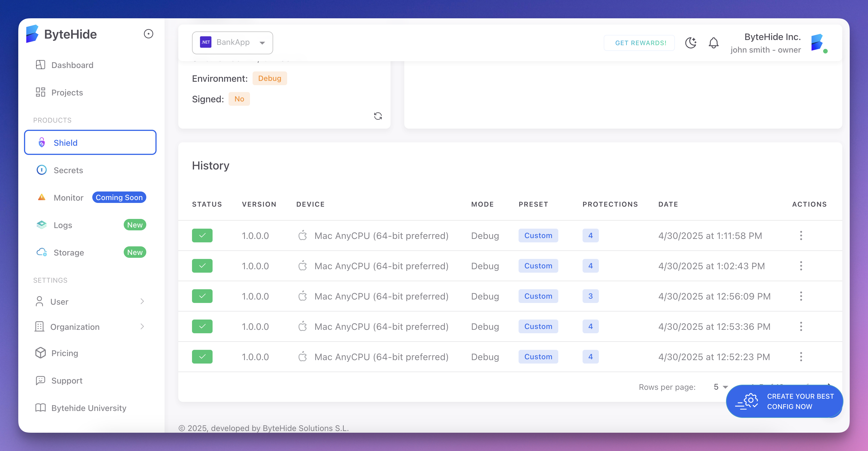Go to Dashboard page
The width and height of the screenshot is (868, 451).
[72, 65]
